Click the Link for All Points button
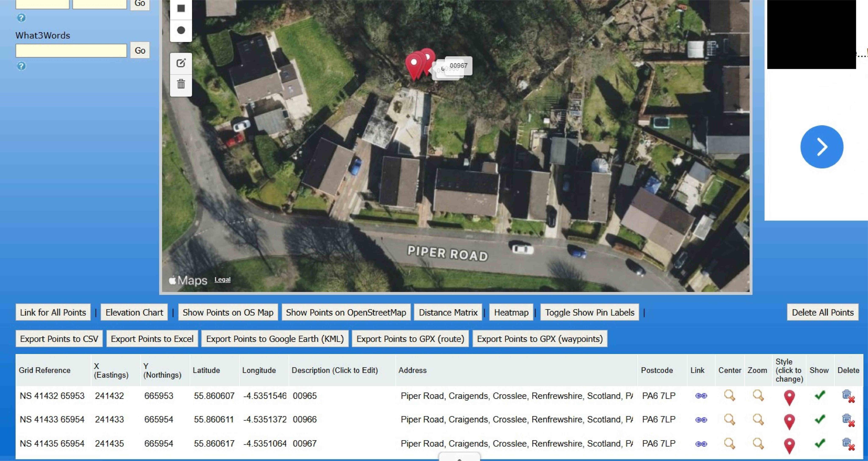 point(53,312)
